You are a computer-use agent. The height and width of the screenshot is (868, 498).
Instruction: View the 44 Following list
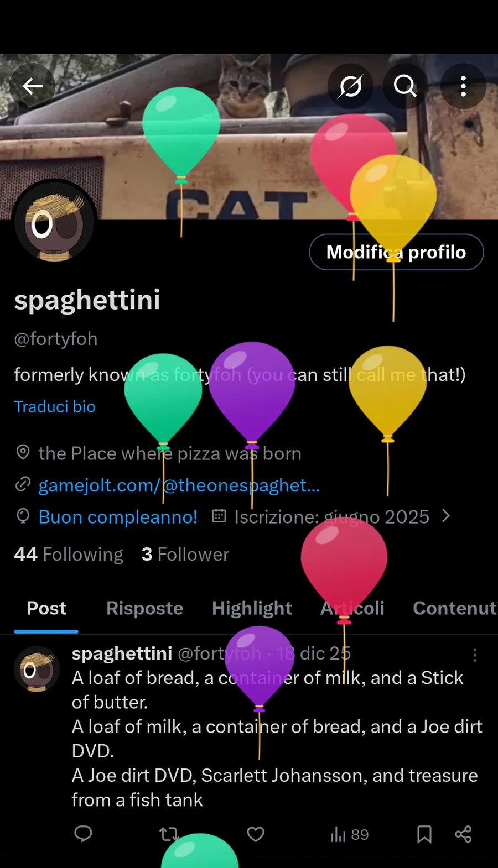coord(69,554)
